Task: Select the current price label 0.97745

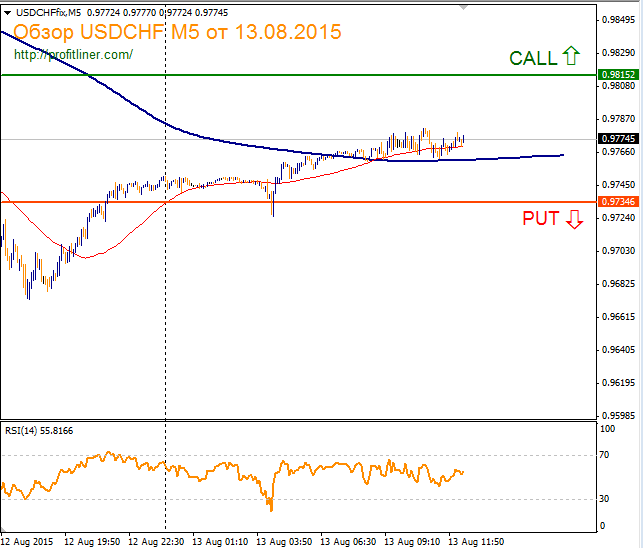Action: (618, 139)
